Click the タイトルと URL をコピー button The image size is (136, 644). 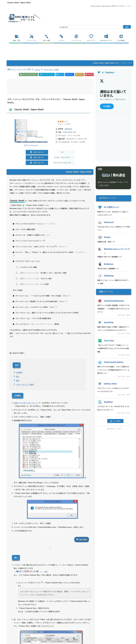pyautogui.click(x=29, y=74)
